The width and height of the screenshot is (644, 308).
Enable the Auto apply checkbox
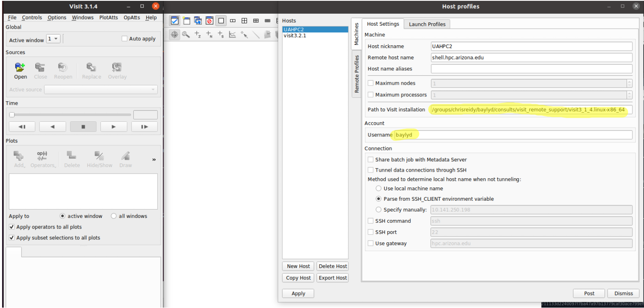click(124, 39)
